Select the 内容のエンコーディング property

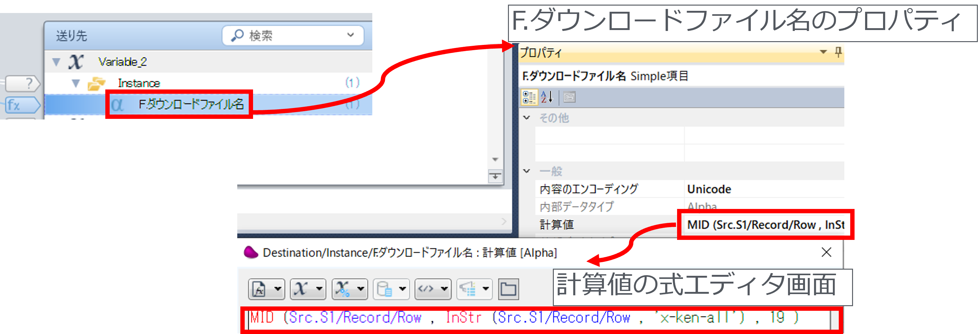point(589,189)
